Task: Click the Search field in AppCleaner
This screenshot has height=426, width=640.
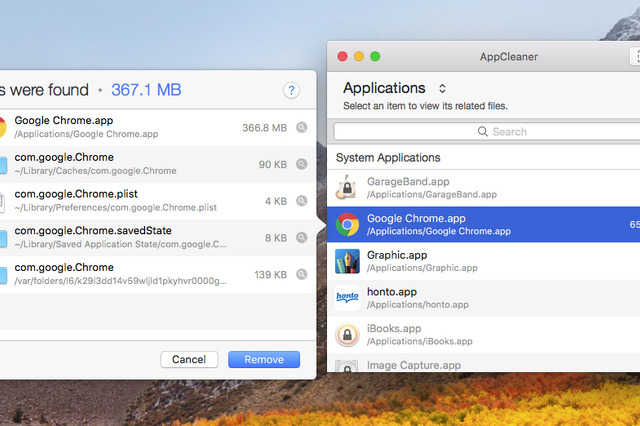Action: click(487, 131)
